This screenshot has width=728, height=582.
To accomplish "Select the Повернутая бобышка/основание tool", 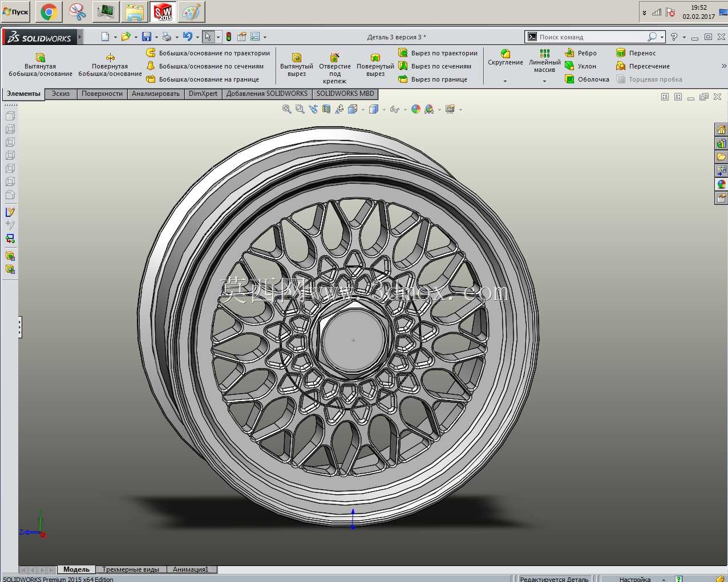I will (110, 65).
